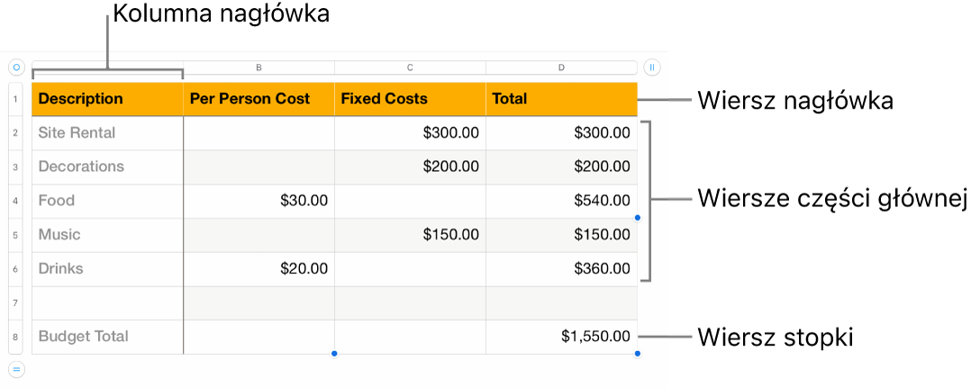The height and width of the screenshot is (388, 980).
Task: Select row 8 number tab
Action: pyautogui.click(x=16, y=337)
